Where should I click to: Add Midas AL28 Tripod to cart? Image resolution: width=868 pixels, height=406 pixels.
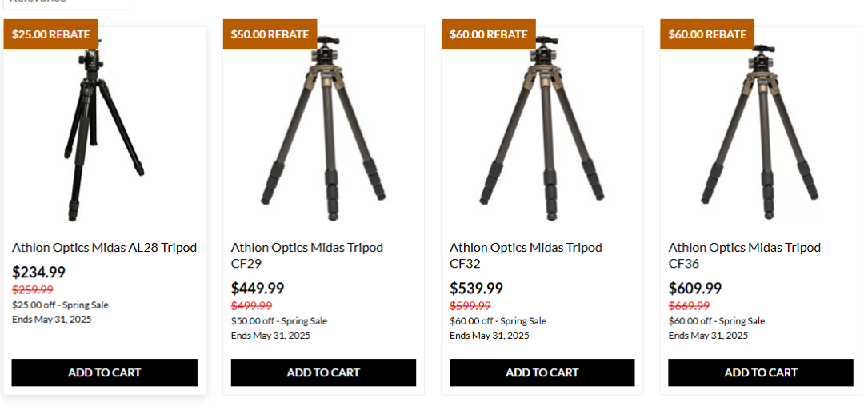coord(104,372)
